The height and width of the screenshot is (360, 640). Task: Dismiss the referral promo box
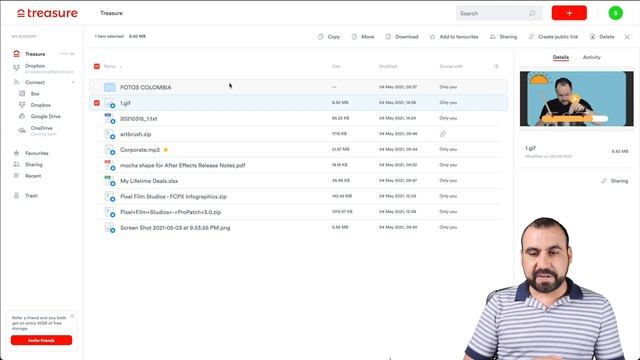[x=72, y=316]
